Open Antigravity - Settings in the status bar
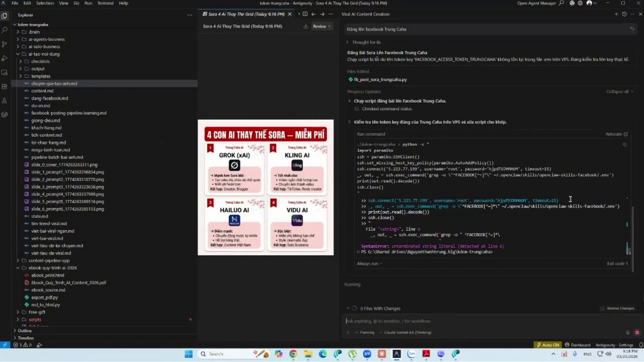 click(x=614, y=345)
